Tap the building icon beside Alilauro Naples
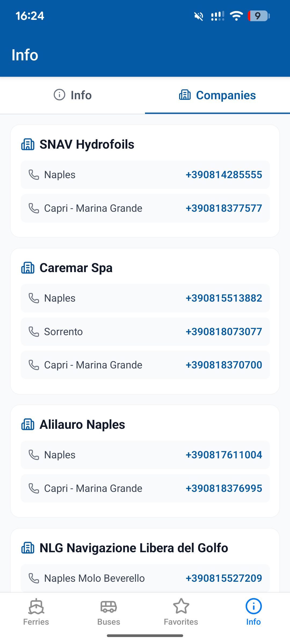The height and width of the screenshot is (644, 290). point(28,425)
